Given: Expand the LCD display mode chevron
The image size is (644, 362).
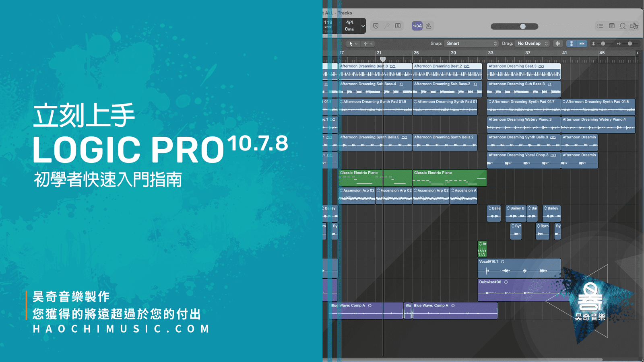Looking at the screenshot, I should coord(363,26).
